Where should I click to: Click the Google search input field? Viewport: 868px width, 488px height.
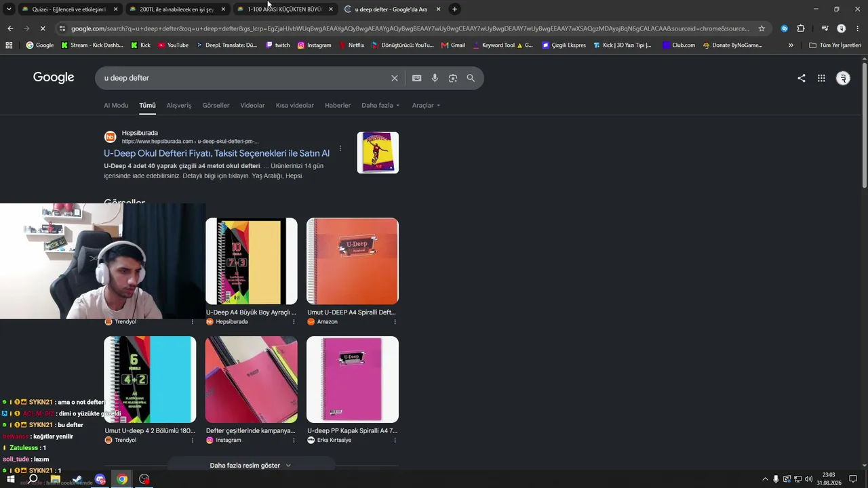[x=244, y=78]
